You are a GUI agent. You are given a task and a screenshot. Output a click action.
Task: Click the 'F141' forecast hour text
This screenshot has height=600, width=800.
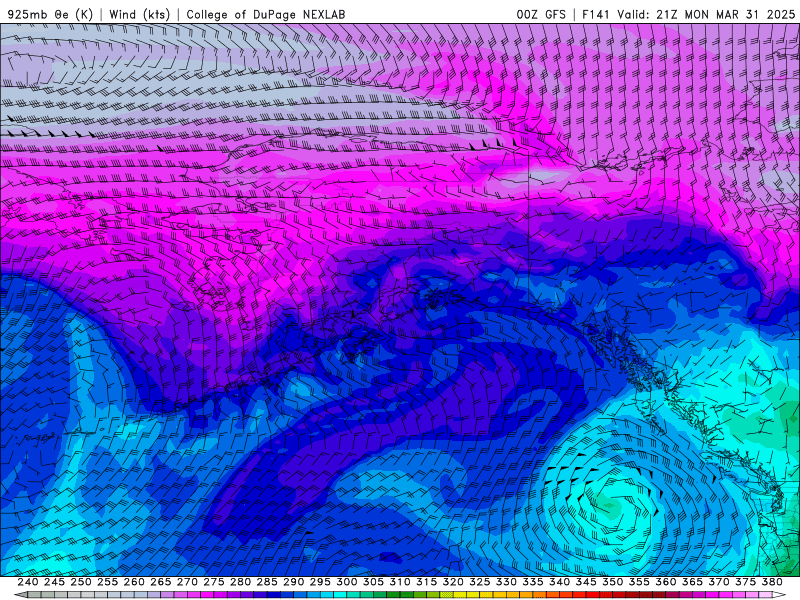pyautogui.click(x=595, y=14)
